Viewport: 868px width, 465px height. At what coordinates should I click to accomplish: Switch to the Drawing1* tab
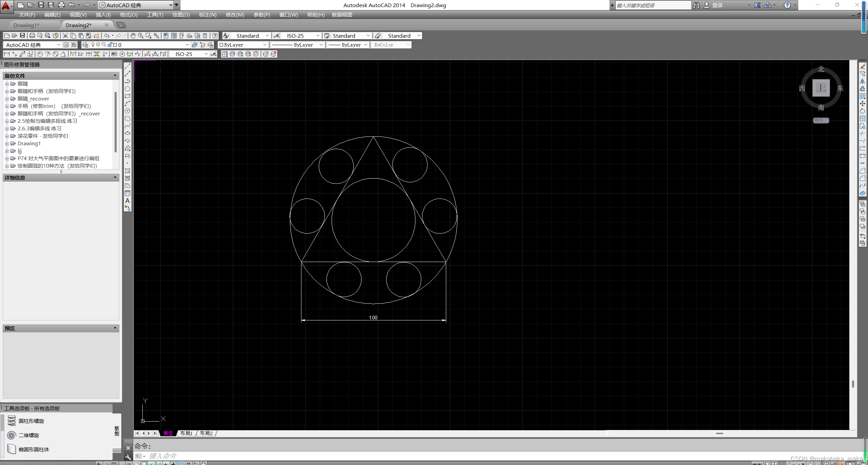[26, 25]
